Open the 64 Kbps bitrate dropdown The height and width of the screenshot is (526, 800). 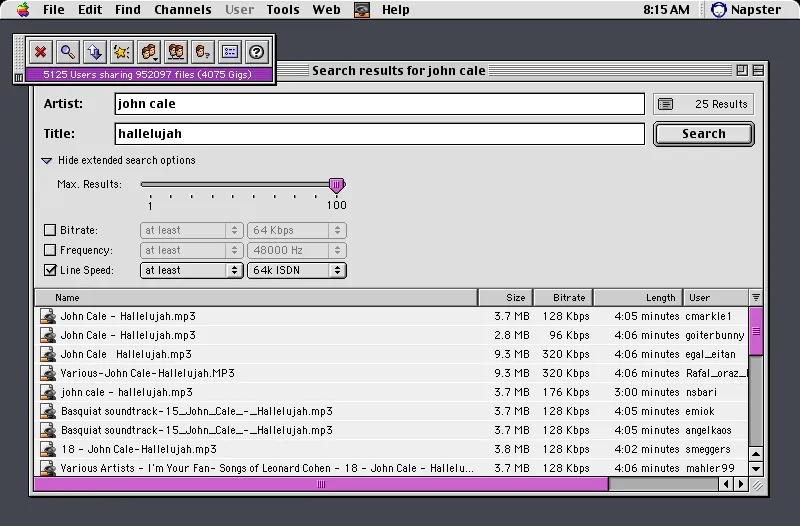pyautogui.click(x=297, y=230)
